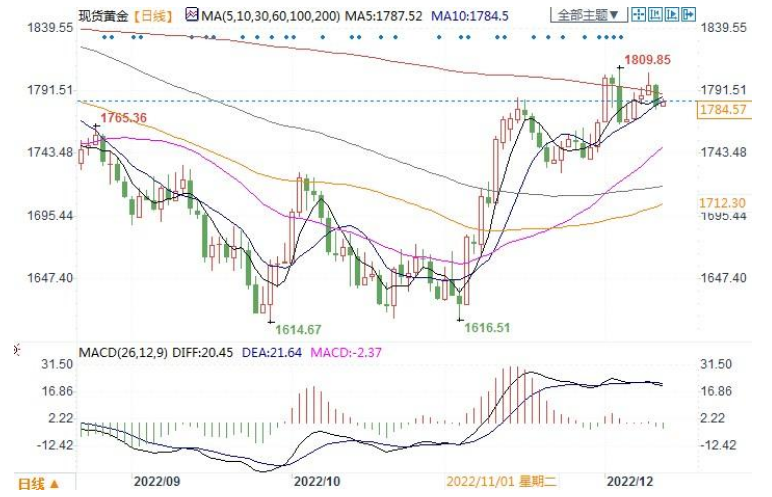Click the 1765.36 price label
The width and height of the screenshot is (772, 497).
click(x=124, y=118)
